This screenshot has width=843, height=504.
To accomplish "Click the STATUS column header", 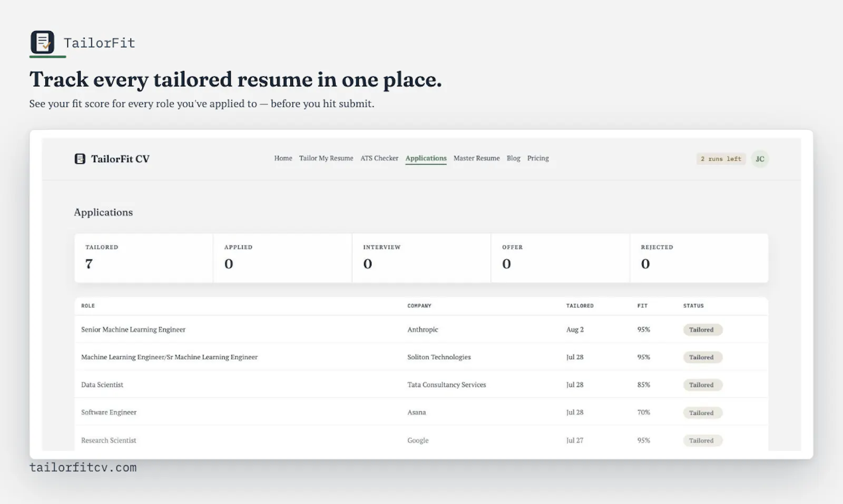I will [693, 305].
